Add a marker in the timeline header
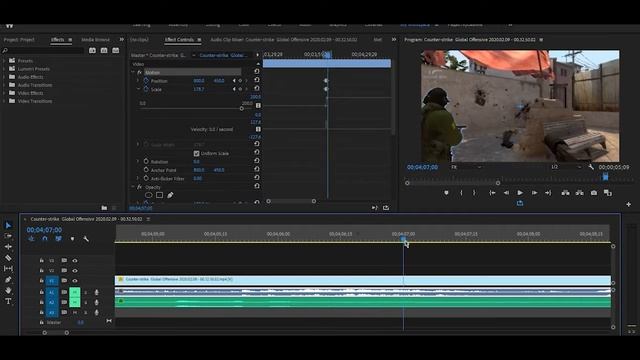The width and height of the screenshot is (640, 360). coord(72,239)
